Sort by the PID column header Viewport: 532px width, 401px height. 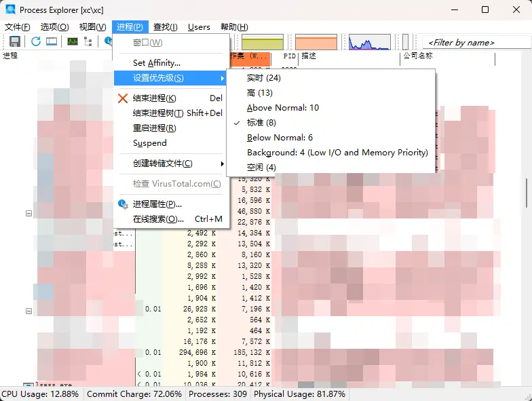[x=289, y=56]
